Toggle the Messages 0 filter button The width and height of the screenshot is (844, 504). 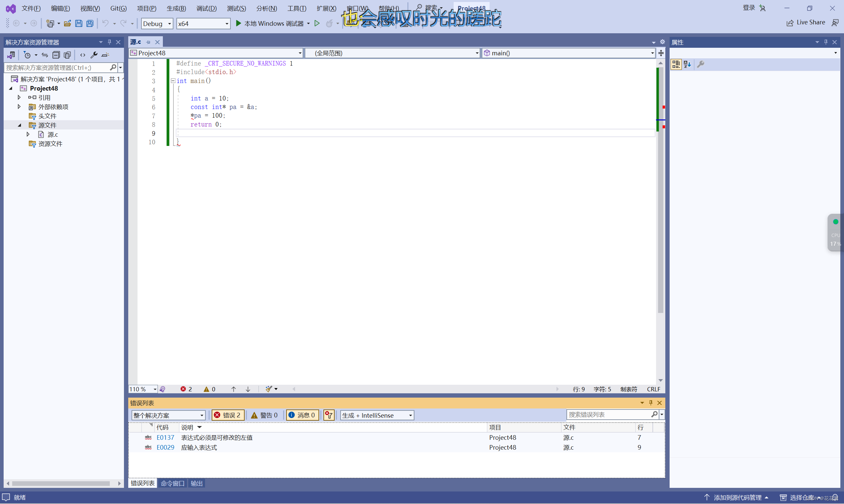tap(302, 415)
